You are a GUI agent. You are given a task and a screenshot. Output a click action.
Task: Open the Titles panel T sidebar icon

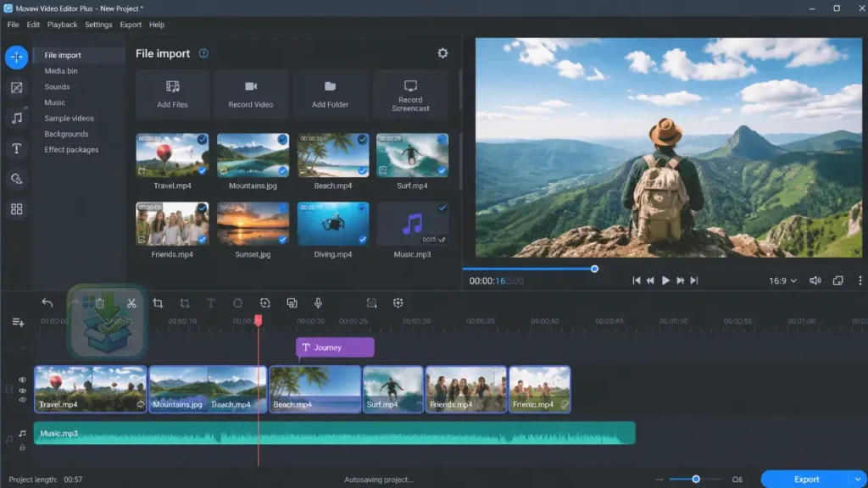[x=17, y=148]
